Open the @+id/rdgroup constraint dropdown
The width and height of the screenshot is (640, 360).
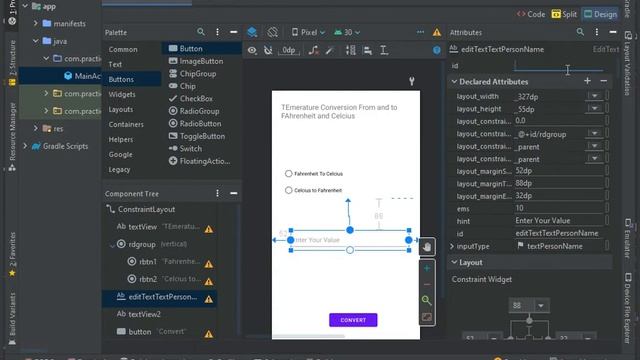pos(595,133)
